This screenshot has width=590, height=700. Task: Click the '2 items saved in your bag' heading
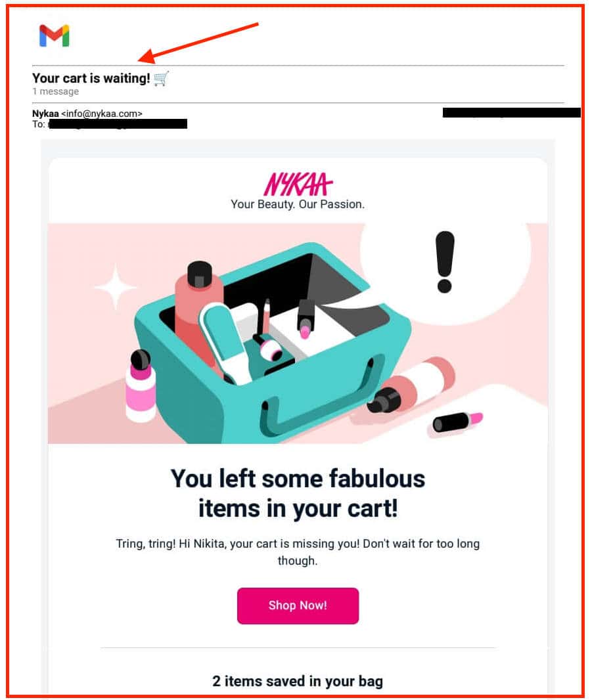298,681
